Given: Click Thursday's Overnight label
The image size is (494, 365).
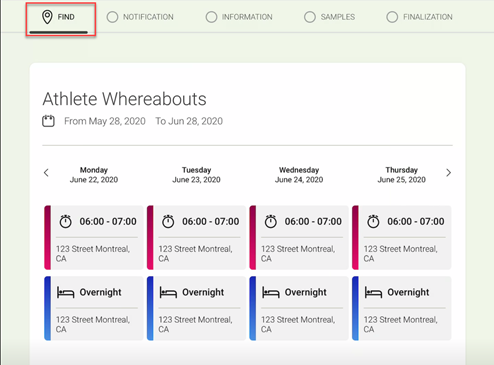Looking at the screenshot, I should click(x=408, y=292).
